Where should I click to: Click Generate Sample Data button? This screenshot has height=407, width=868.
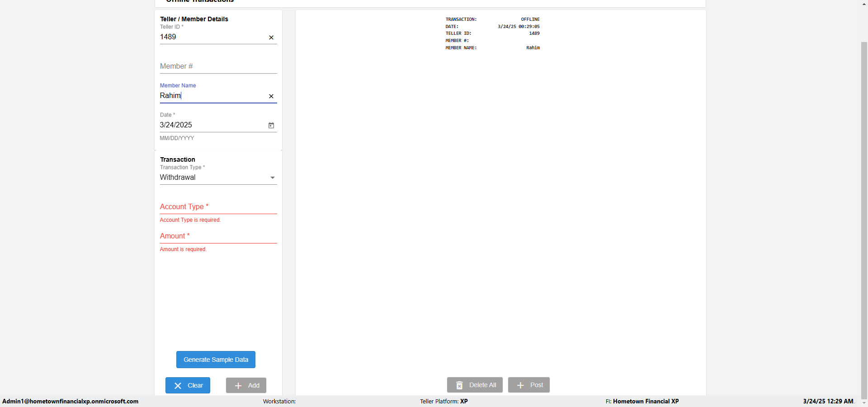[216, 360]
